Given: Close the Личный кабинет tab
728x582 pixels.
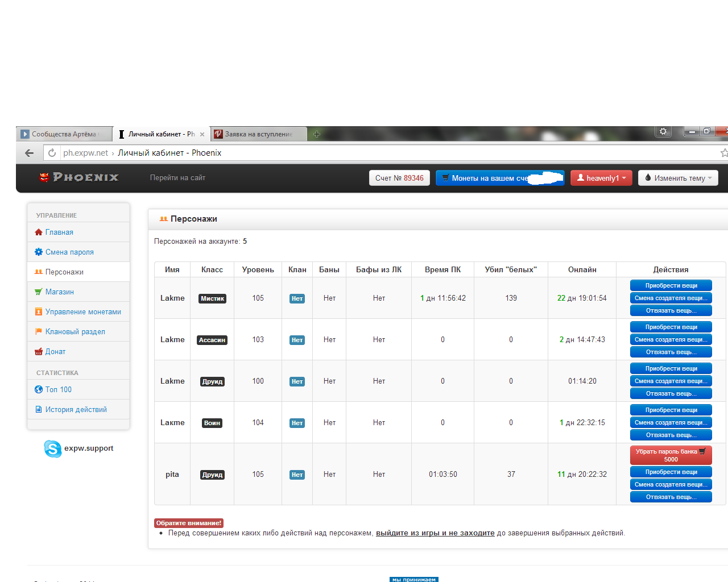Looking at the screenshot, I should click(x=202, y=135).
